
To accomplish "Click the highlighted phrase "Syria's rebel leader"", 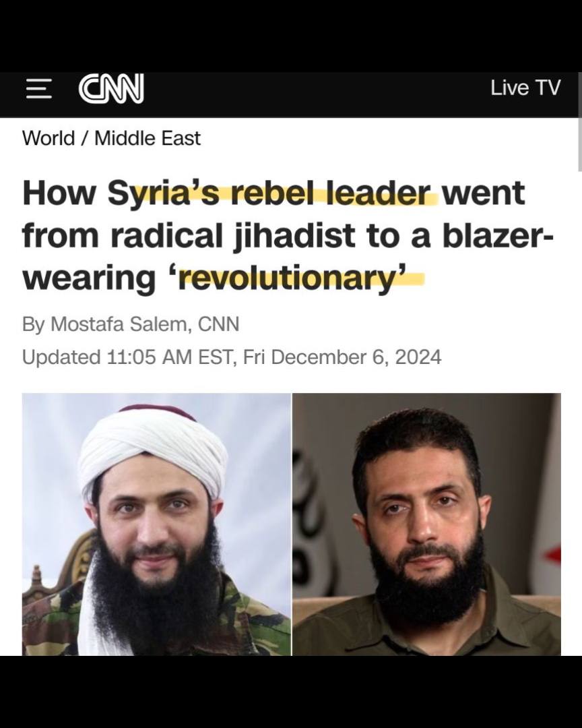I will [x=271, y=193].
